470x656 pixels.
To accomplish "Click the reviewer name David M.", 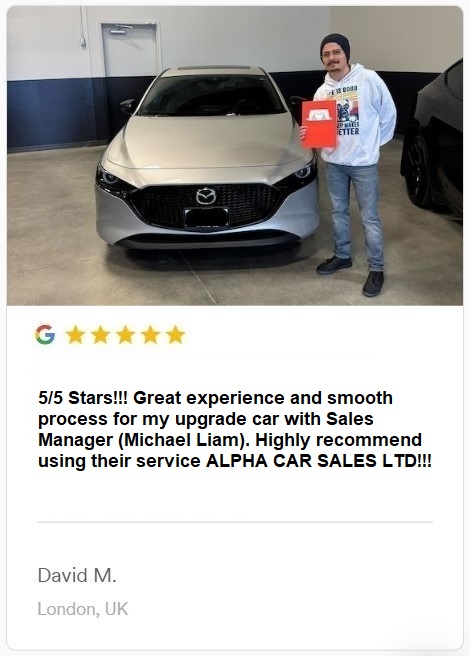I will [77, 575].
